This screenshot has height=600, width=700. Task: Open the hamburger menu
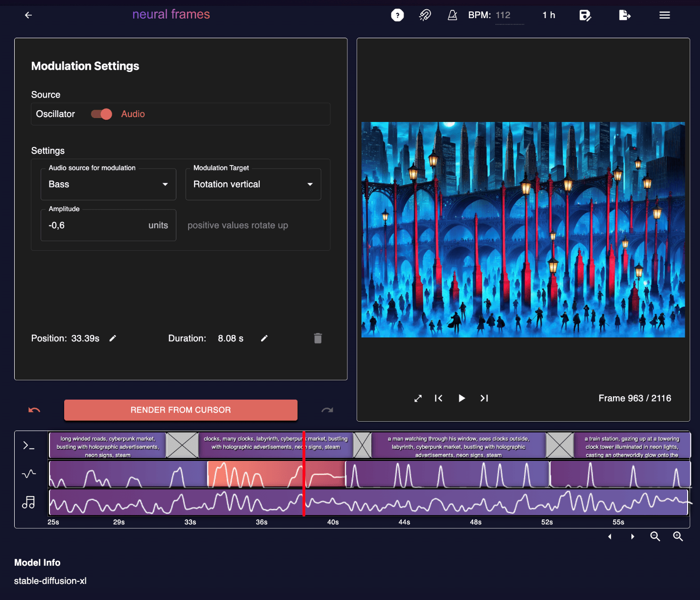pos(665,15)
